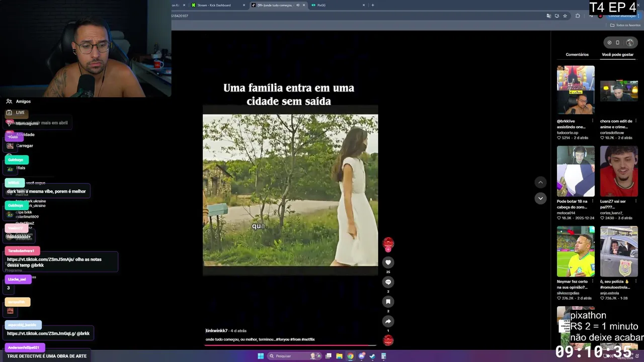This screenshot has width=644, height=362.
Task: Open profile avatar in top pill
Action: click(629, 43)
